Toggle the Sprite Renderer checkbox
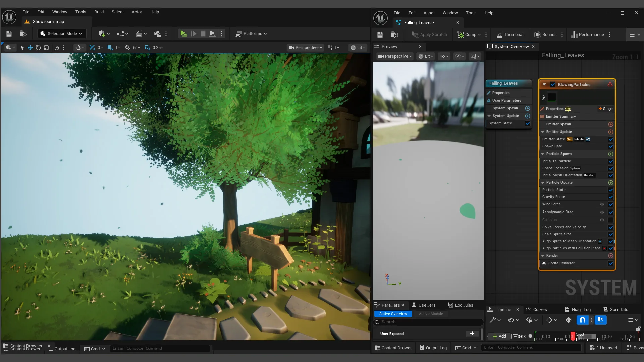Screen dimensions: 644x362 point(611,263)
